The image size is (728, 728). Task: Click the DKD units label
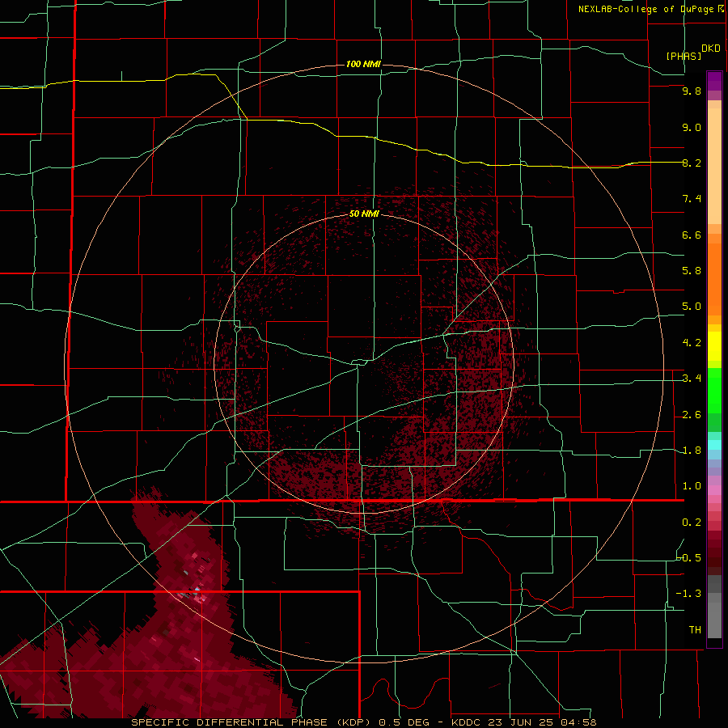click(711, 49)
